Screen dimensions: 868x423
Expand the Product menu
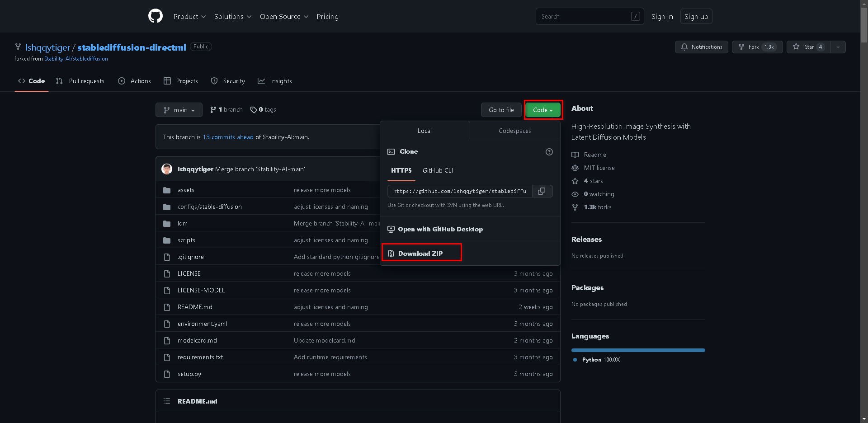[x=189, y=17]
